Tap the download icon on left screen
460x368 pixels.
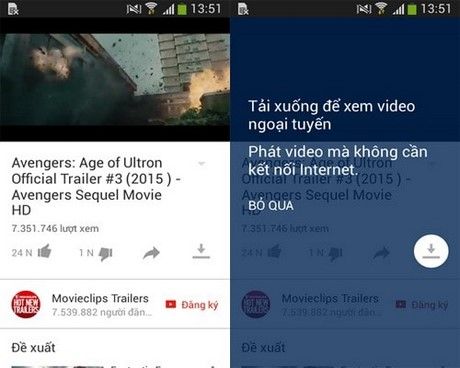coord(201,252)
